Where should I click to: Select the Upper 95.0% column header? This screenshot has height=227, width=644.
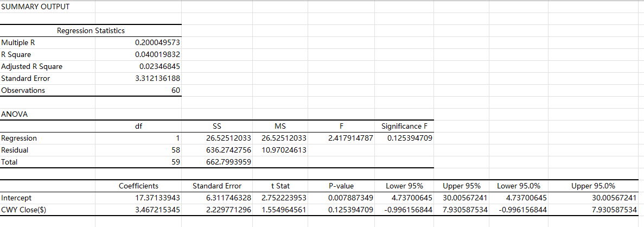click(593, 186)
